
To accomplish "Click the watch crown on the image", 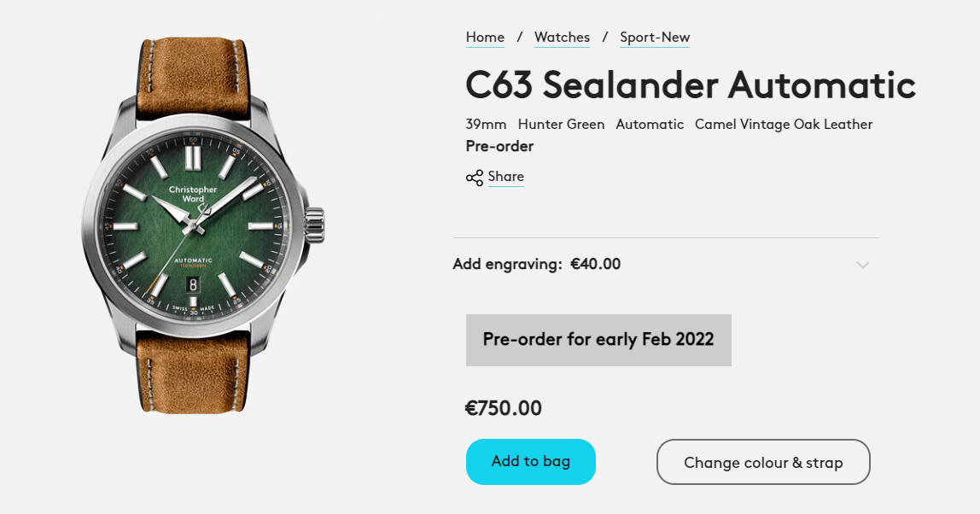I will coord(316,225).
